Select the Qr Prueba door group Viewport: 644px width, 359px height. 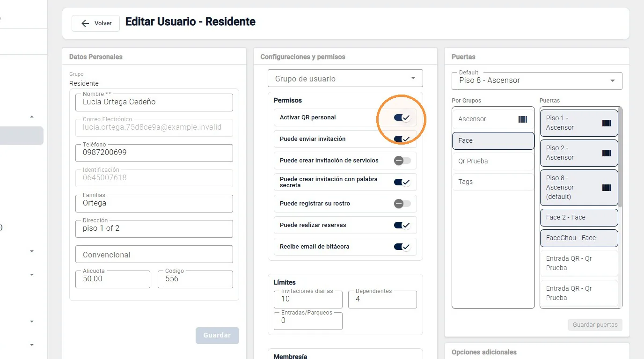493,161
